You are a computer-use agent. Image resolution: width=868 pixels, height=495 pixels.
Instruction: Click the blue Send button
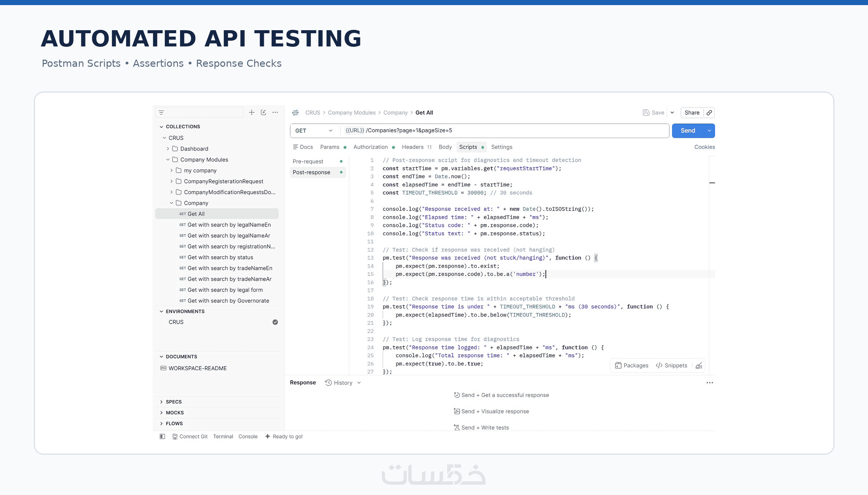688,131
